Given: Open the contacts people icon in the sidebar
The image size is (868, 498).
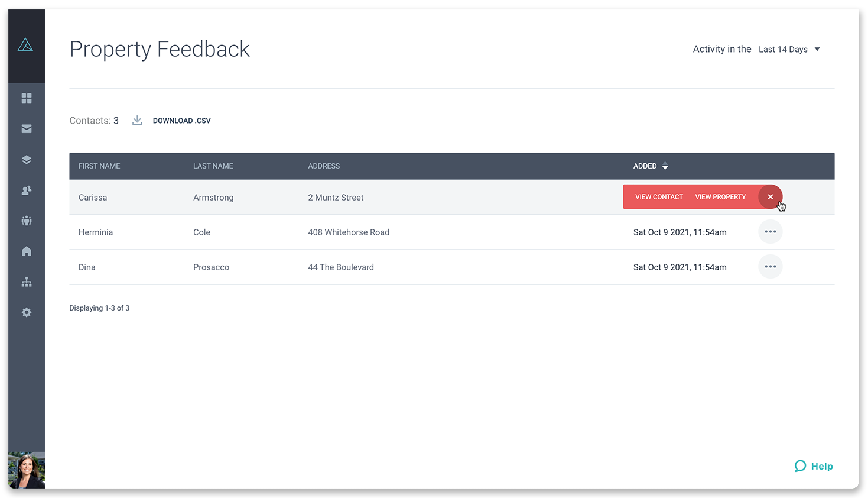Looking at the screenshot, I should (x=27, y=190).
